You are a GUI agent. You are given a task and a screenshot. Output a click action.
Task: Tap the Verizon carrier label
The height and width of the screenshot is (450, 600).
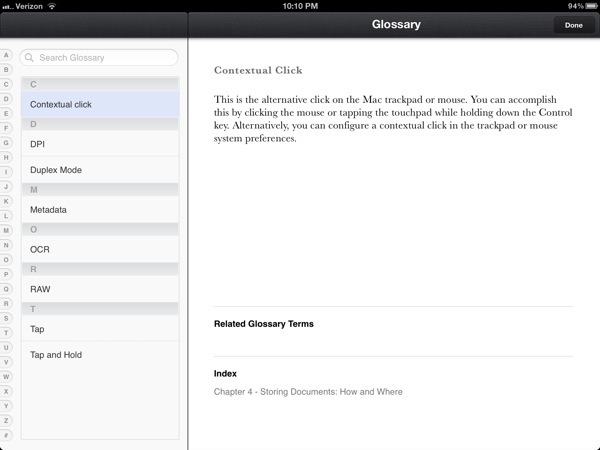[29, 6]
